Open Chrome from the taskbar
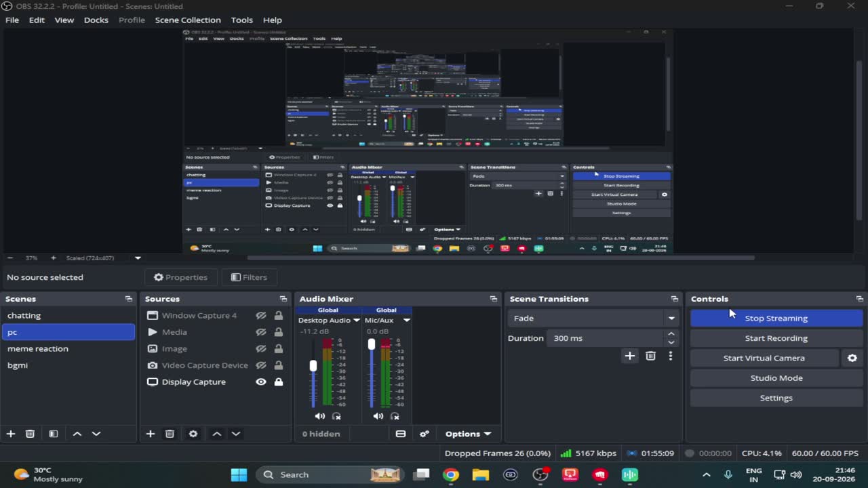Viewport: 868px width, 488px height. click(x=451, y=474)
